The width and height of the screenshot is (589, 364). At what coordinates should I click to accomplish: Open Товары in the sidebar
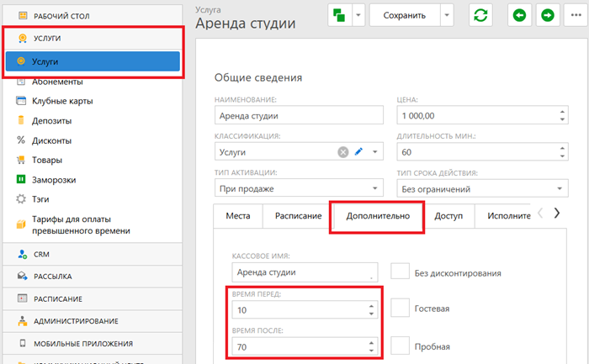47,160
